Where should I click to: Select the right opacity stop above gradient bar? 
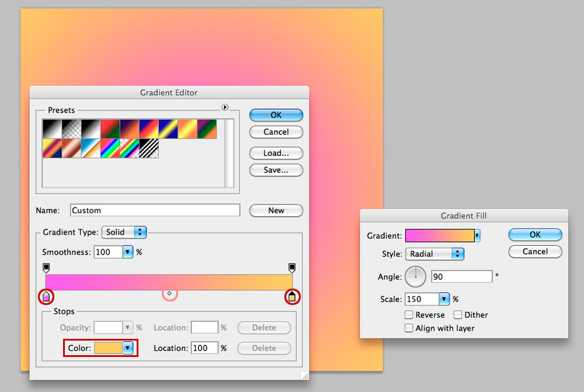tap(292, 268)
